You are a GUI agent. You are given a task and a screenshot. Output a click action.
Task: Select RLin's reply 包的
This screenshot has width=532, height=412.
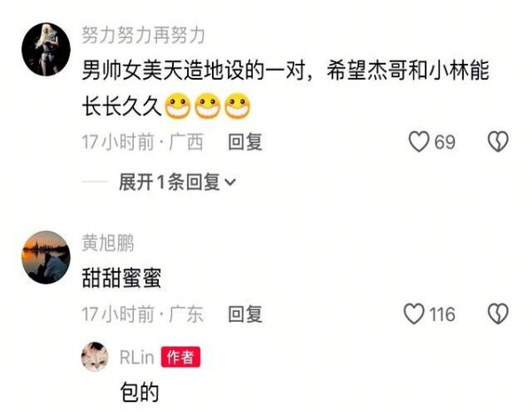pyautogui.click(x=139, y=392)
